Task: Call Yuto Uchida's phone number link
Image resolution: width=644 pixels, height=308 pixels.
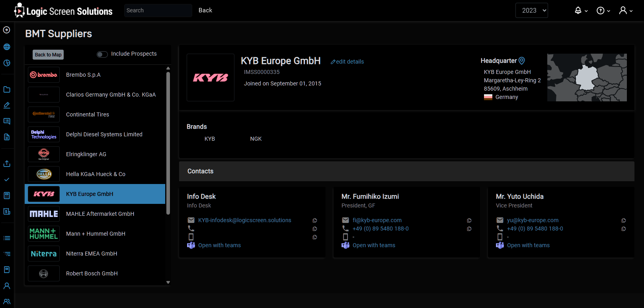Action: [535, 229]
